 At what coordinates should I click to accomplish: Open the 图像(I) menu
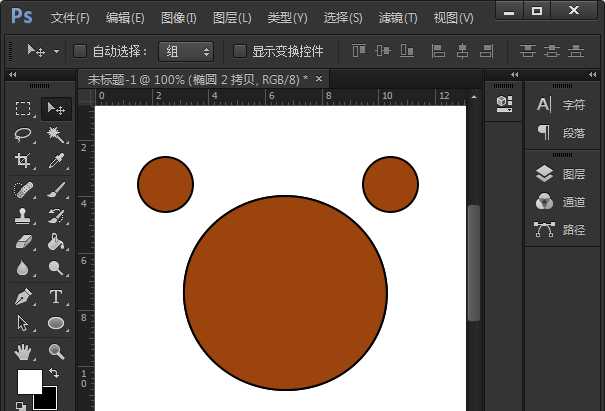pyautogui.click(x=178, y=18)
